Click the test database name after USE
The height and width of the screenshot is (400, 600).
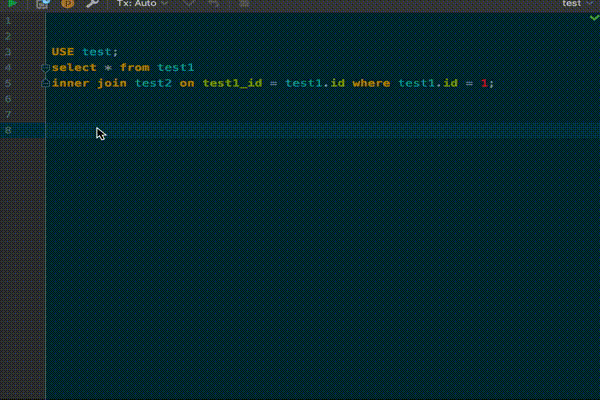coord(97,52)
